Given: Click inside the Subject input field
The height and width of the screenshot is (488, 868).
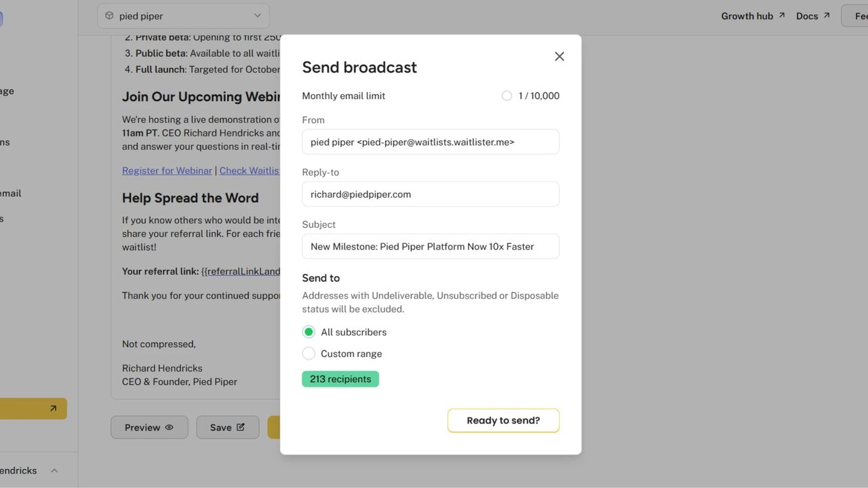Looking at the screenshot, I should pos(430,246).
